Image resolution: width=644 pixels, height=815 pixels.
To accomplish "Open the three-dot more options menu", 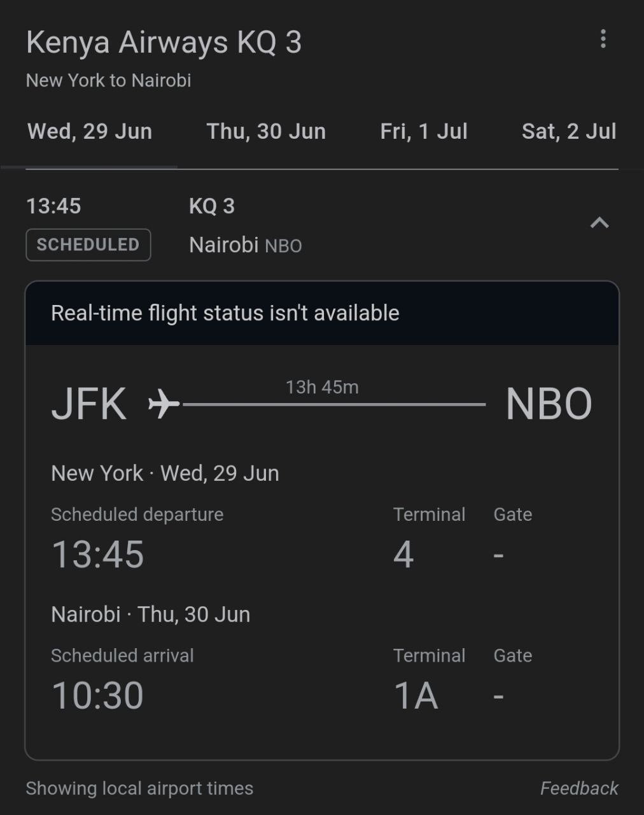I will pyautogui.click(x=603, y=39).
